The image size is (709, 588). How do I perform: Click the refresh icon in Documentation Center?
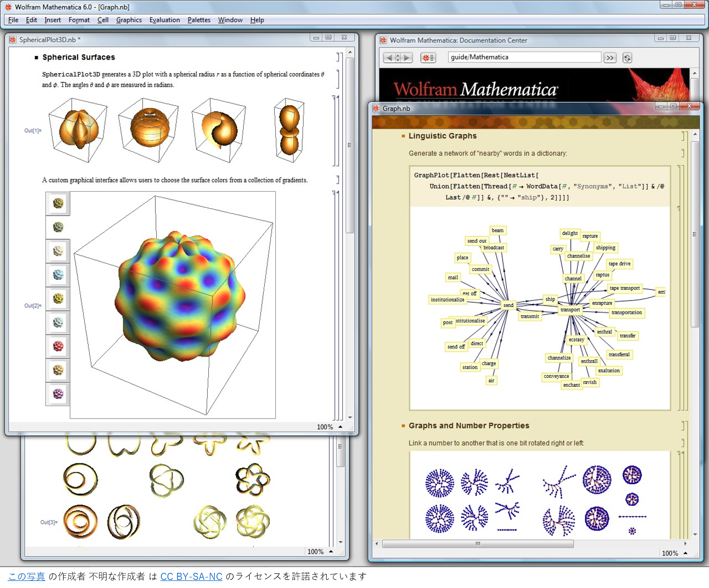tap(627, 58)
